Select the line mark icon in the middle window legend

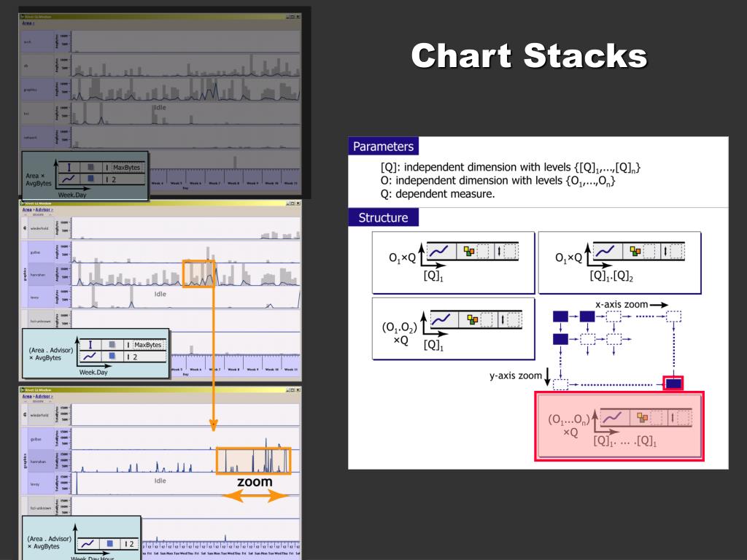coord(90,357)
